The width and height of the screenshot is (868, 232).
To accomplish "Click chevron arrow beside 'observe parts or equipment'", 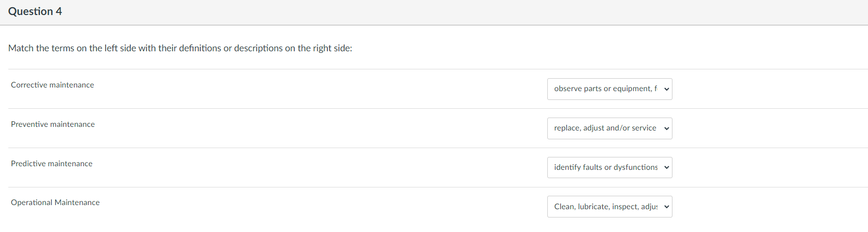I will tap(667, 89).
